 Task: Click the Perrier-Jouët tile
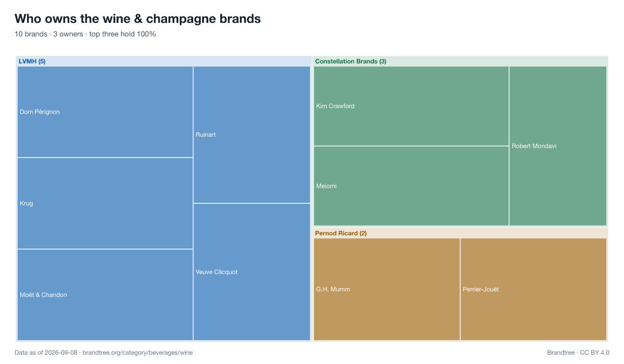534,289
